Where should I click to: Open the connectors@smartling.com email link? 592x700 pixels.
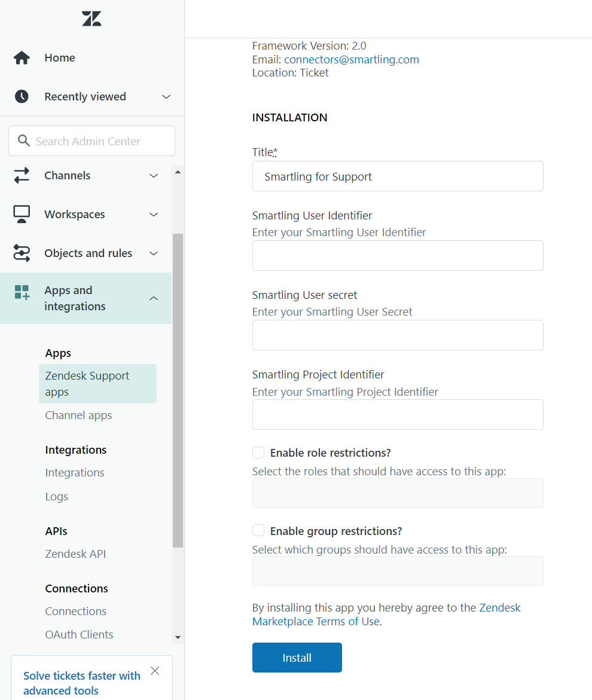351,59
